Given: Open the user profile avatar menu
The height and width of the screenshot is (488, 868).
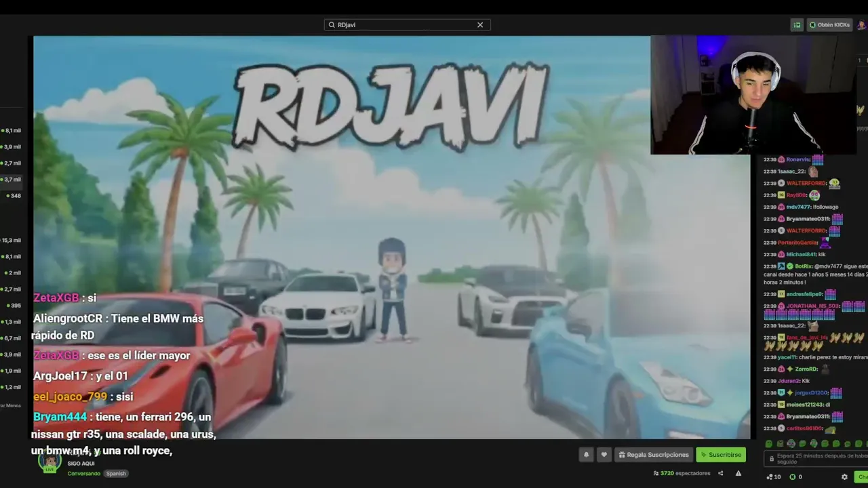Looking at the screenshot, I should pos(861,25).
